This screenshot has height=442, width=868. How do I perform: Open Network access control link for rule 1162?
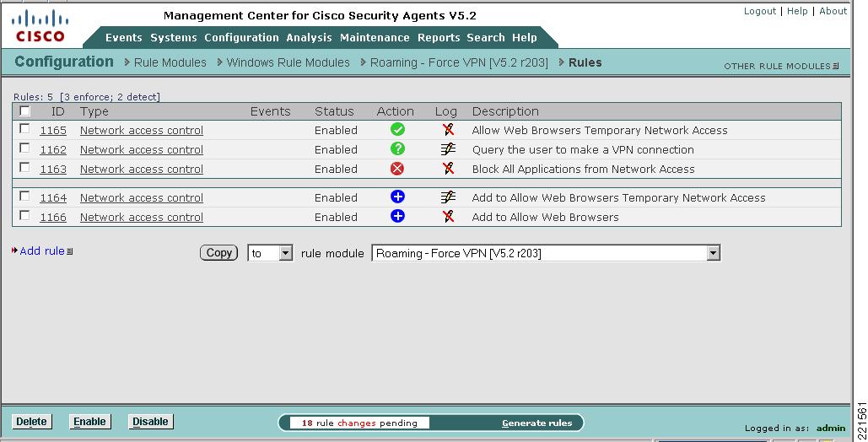(x=142, y=149)
